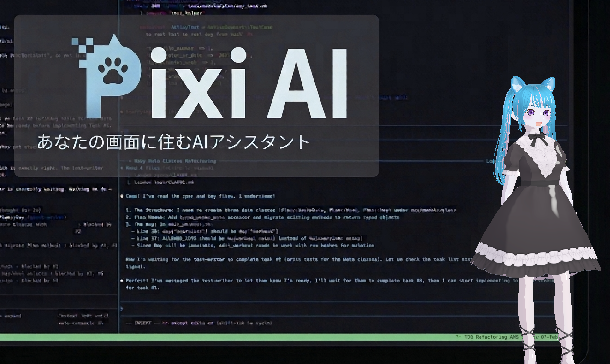
Task: Click the white bullet before "Perfect!" message
Action: click(x=122, y=281)
